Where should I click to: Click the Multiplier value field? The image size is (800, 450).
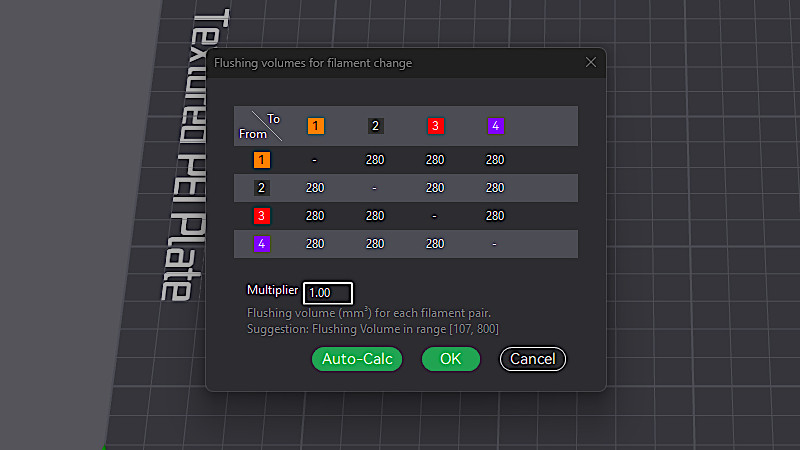click(328, 293)
